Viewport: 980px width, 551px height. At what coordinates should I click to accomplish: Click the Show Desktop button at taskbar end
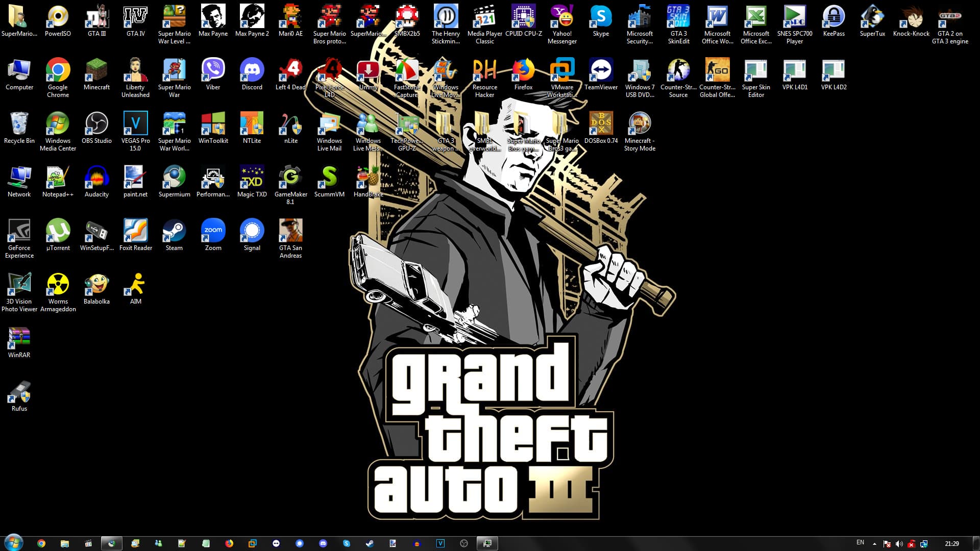point(976,543)
